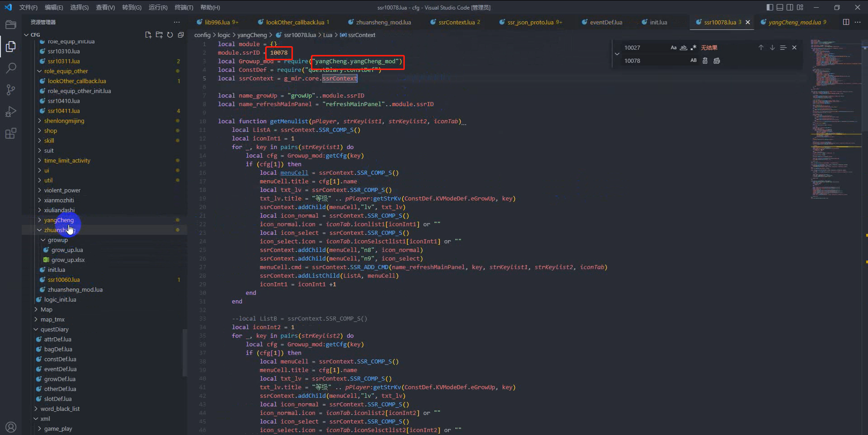Expand the shenlongmijing folder
This screenshot has height=435, width=868.
(x=64, y=121)
